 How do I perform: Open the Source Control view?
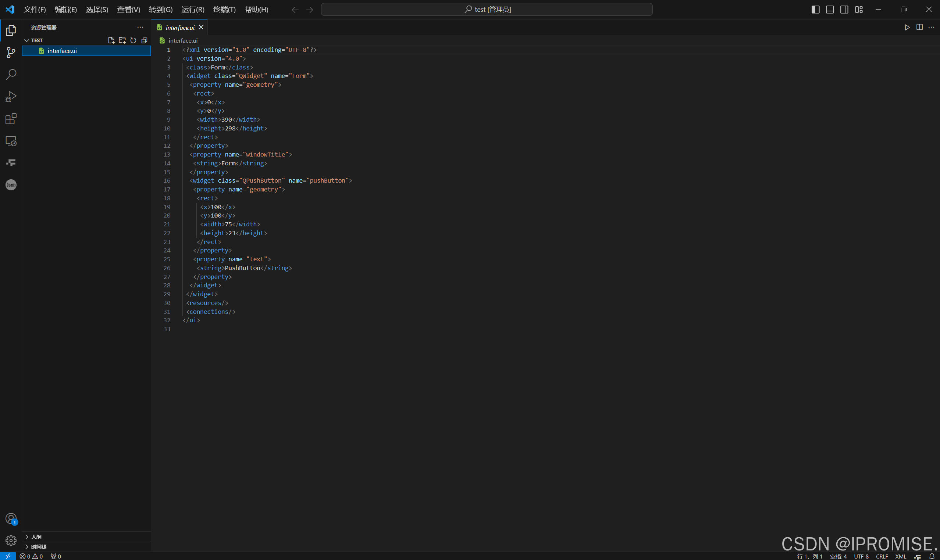[11, 53]
